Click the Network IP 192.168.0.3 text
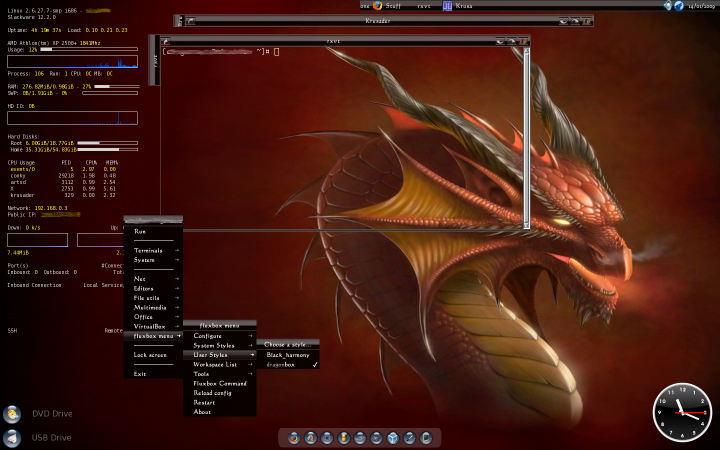Image resolution: width=720 pixels, height=450 pixels. tap(51, 208)
